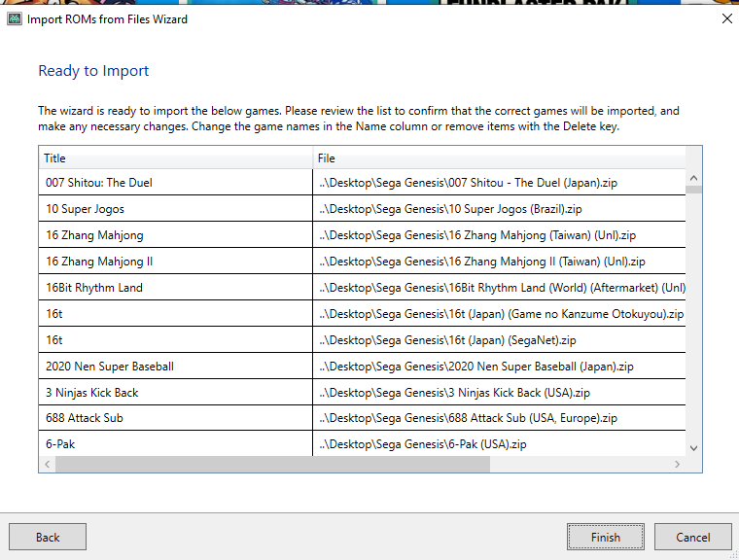Click the vertical scrollbar down arrow
739x560 pixels.
click(693, 448)
